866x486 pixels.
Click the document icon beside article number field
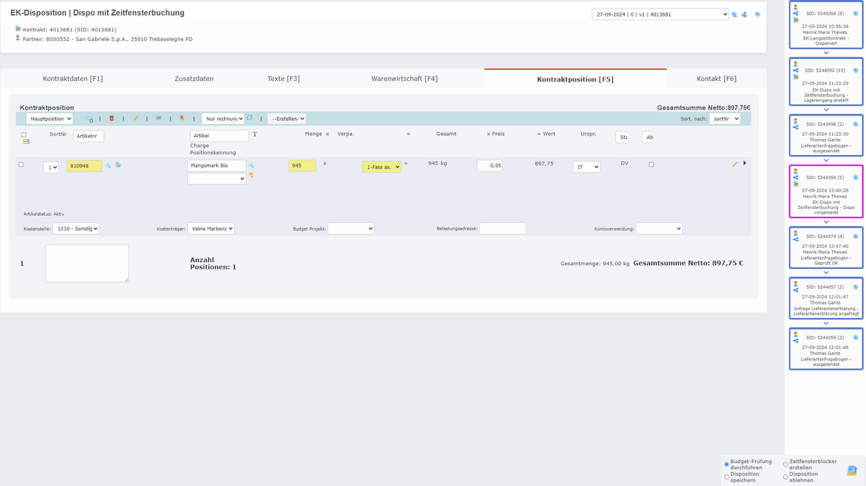[118, 166]
